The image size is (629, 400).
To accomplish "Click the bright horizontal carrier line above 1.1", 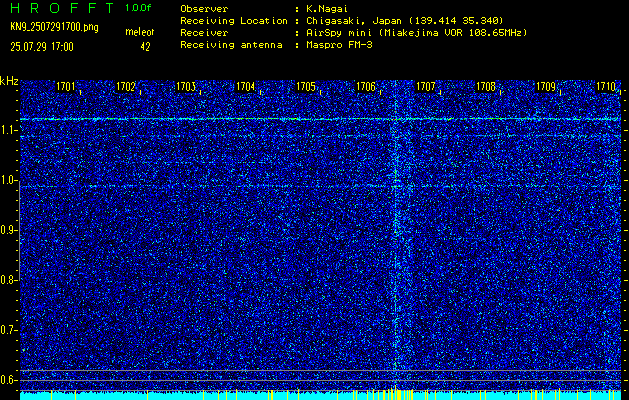I will tap(320, 119).
